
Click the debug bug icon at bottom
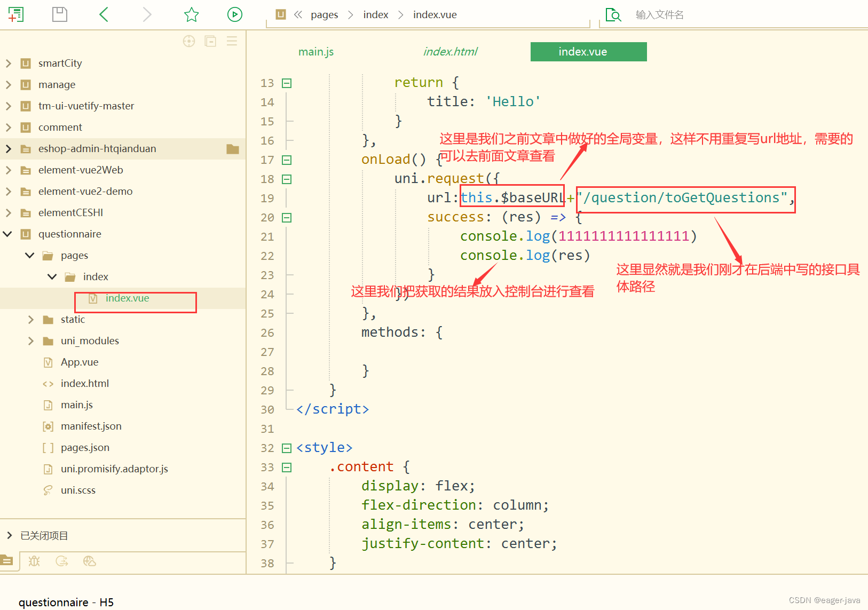[34, 561]
